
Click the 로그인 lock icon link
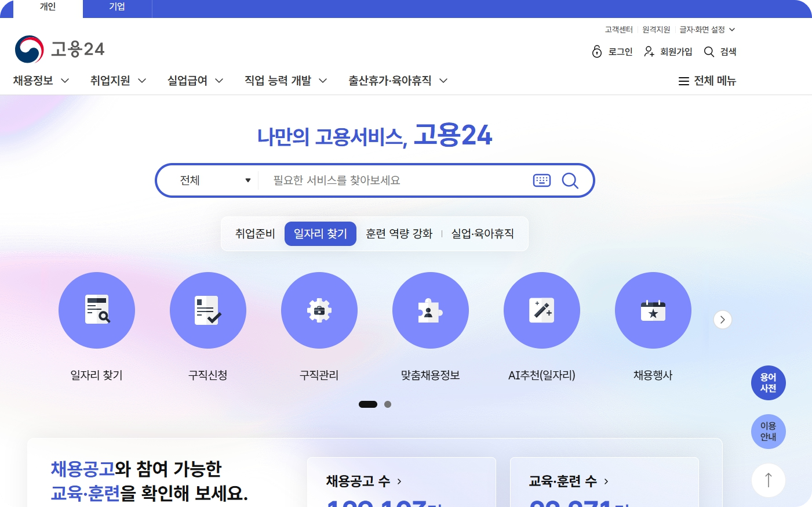click(x=612, y=52)
